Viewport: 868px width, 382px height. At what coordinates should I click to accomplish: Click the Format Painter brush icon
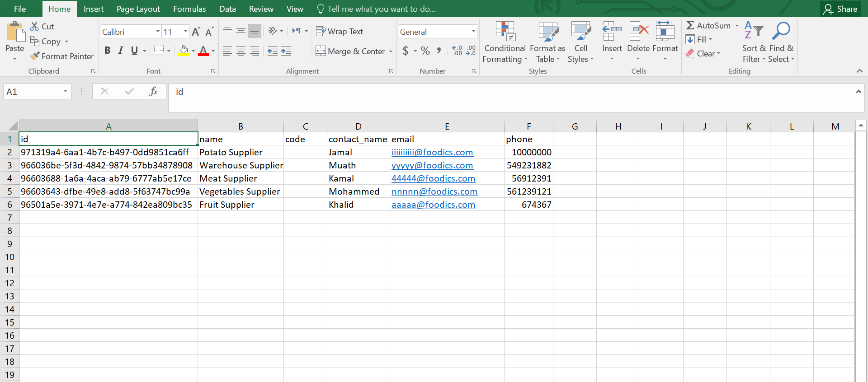tap(35, 56)
